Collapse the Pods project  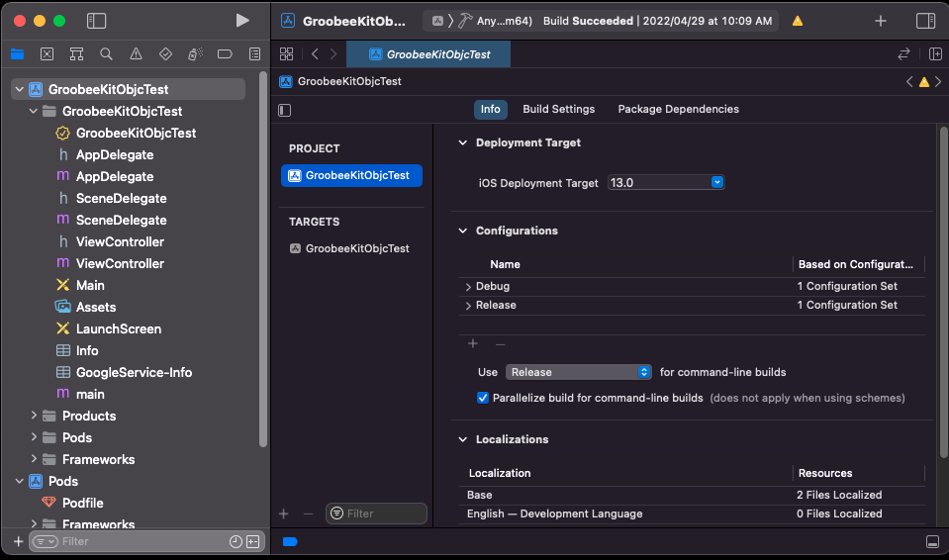20,481
